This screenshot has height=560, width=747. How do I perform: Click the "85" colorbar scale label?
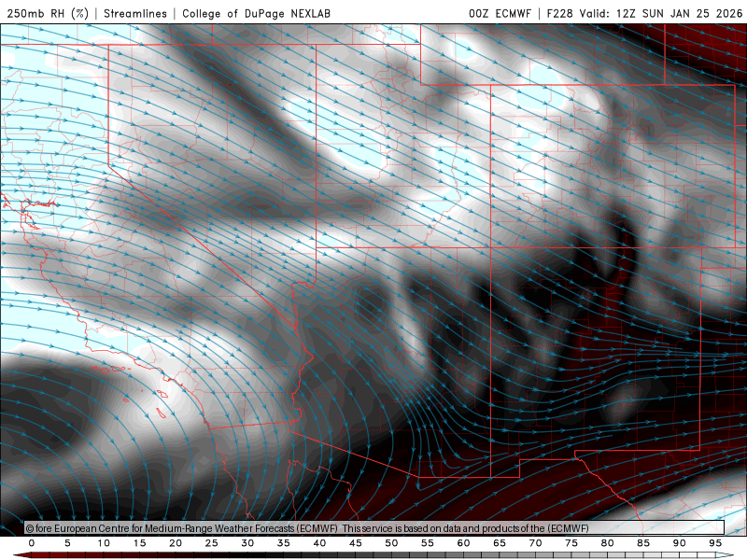(643, 543)
